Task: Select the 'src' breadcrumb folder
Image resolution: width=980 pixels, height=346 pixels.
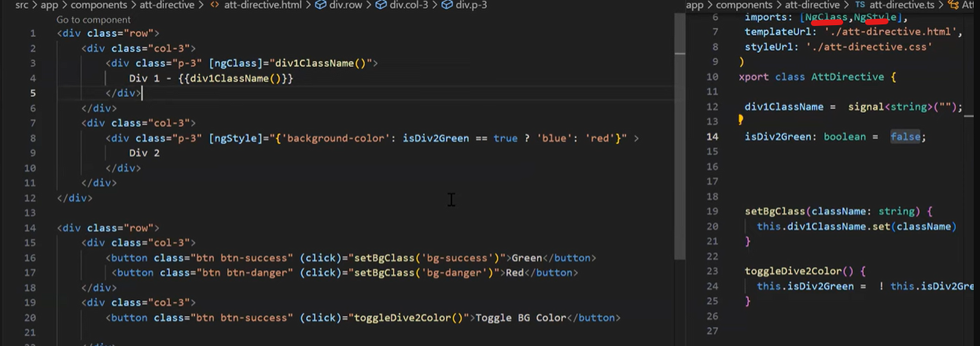Action: (21, 6)
